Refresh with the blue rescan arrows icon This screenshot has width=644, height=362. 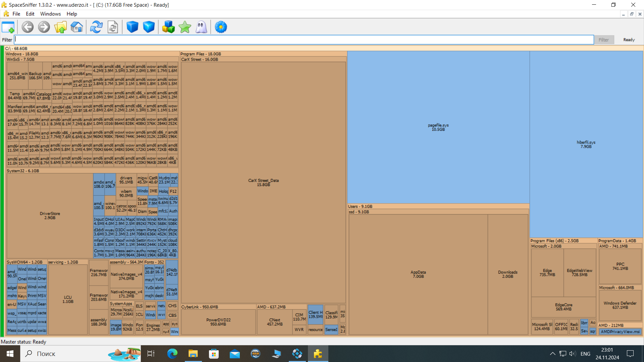point(96,27)
